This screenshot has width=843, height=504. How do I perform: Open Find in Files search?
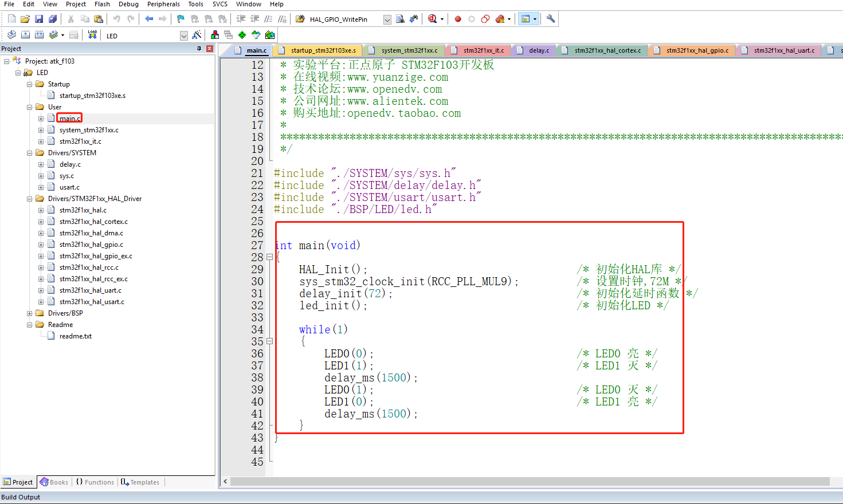[401, 18]
